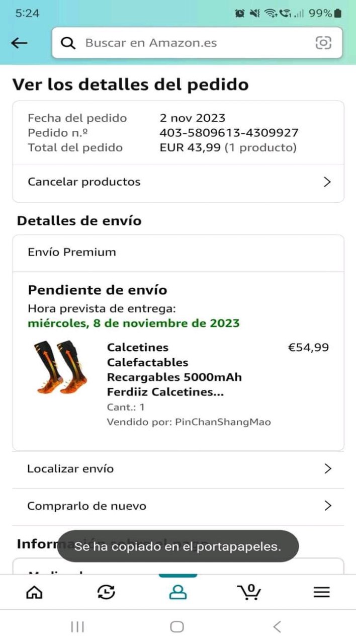
Task: Tap Android system back button
Action: [x=277, y=626]
